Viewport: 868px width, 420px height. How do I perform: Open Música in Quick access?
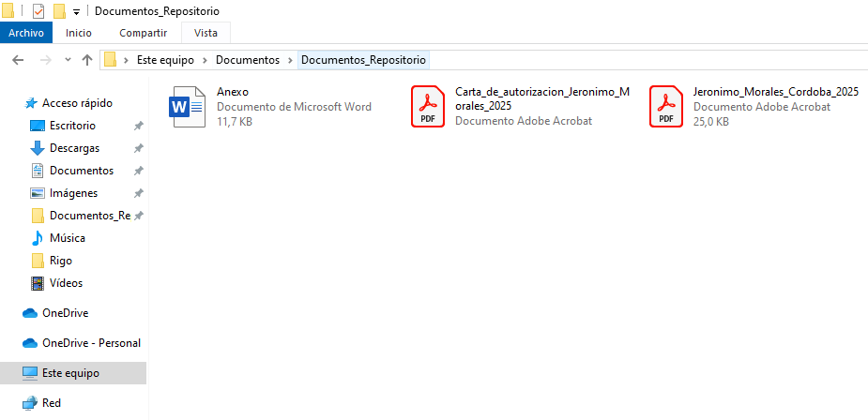67,238
